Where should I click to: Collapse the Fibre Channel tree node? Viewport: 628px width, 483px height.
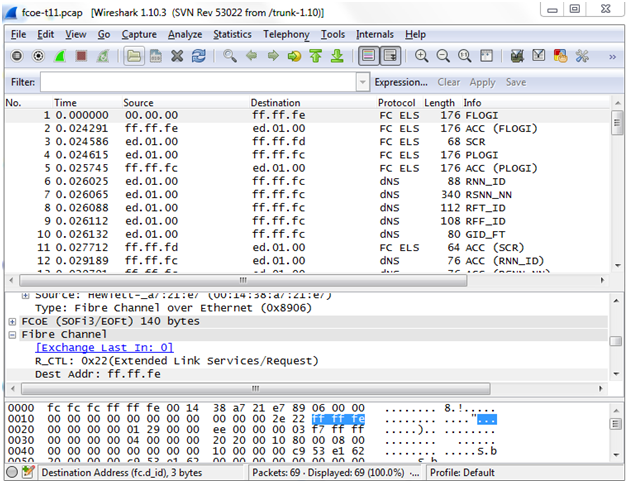pos(12,334)
